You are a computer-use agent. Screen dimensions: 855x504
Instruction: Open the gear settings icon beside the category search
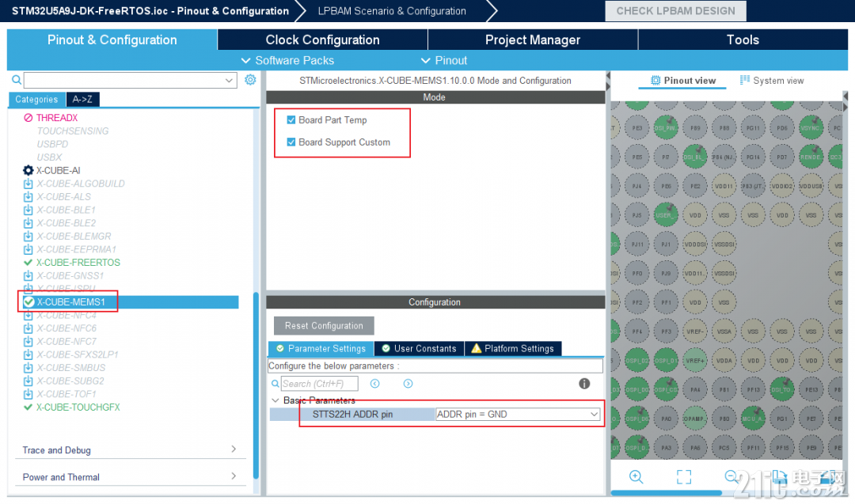250,80
